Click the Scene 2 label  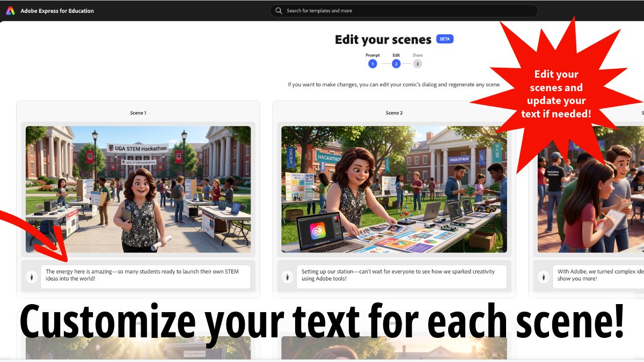(394, 113)
